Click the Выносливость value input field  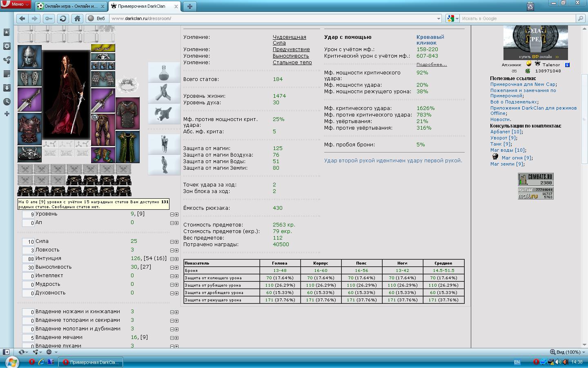[x=28, y=267]
